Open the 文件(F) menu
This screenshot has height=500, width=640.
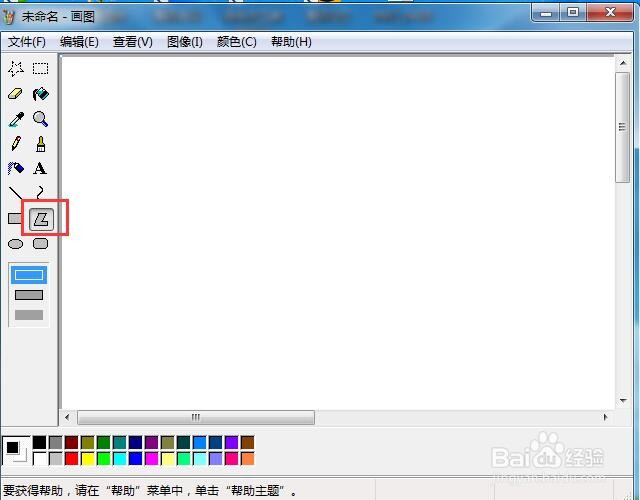point(27,42)
